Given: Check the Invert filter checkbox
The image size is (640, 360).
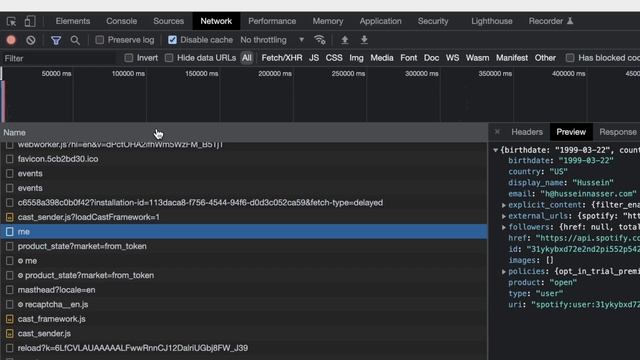Looking at the screenshot, I should click(129, 58).
